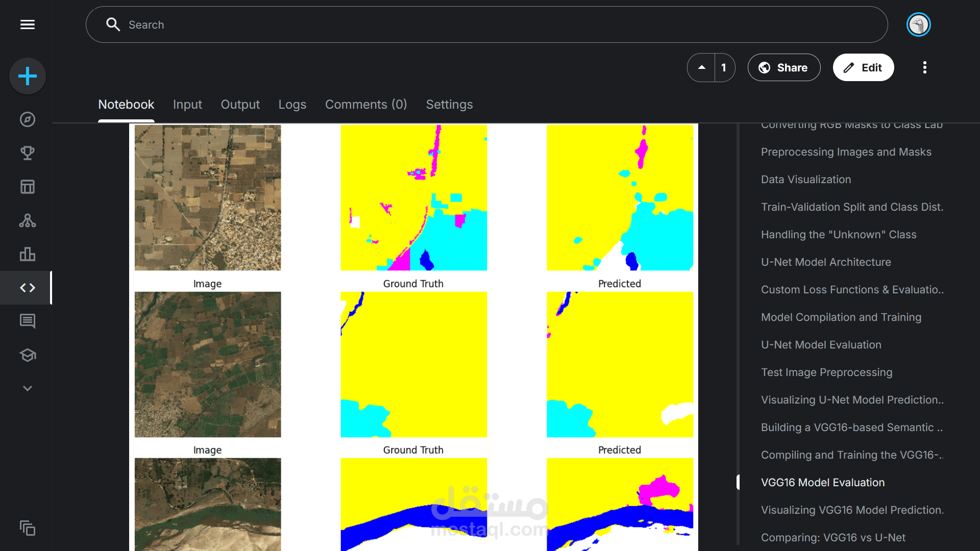Expand the sidebar More chevron
The width and height of the screenshot is (980, 551).
(28, 388)
